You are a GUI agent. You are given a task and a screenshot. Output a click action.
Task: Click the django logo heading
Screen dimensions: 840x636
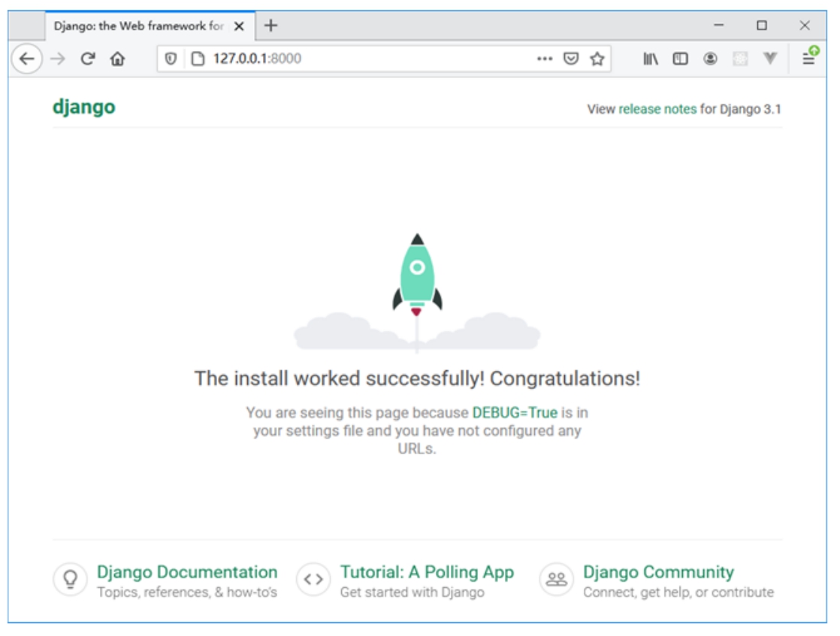pyautogui.click(x=84, y=107)
